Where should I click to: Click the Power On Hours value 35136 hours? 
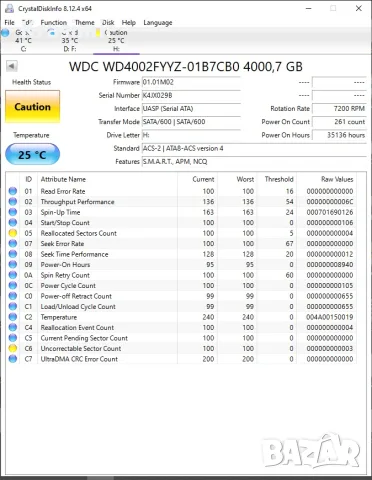tap(339, 135)
